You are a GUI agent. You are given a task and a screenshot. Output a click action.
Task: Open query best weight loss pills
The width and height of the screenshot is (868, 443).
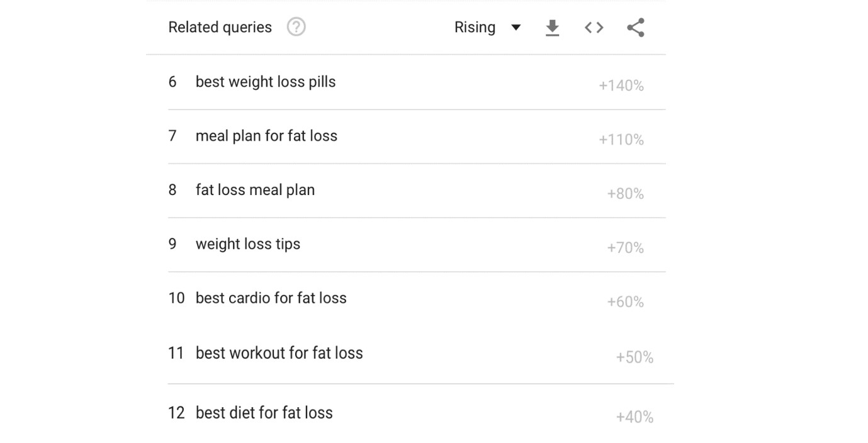click(266, 82)
